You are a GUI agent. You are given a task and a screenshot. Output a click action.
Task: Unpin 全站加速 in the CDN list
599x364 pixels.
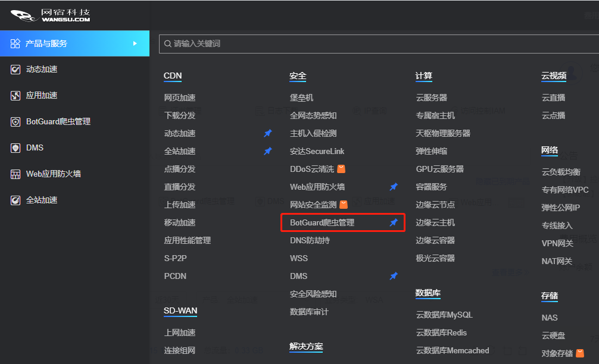point(268,151)
